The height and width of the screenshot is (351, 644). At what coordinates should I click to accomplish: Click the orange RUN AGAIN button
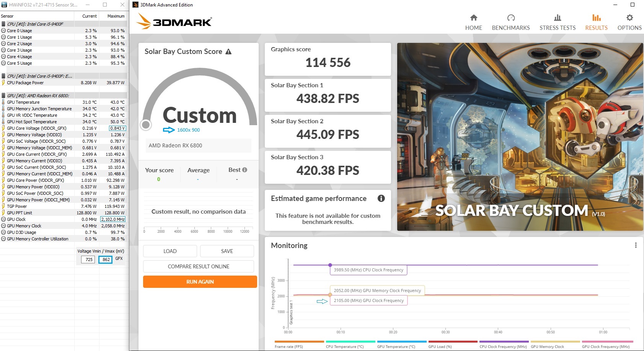click(x=200, y=282)
